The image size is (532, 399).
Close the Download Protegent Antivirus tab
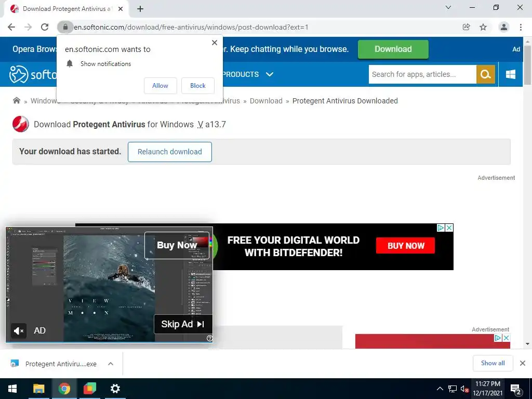click(x=121, y=9)
